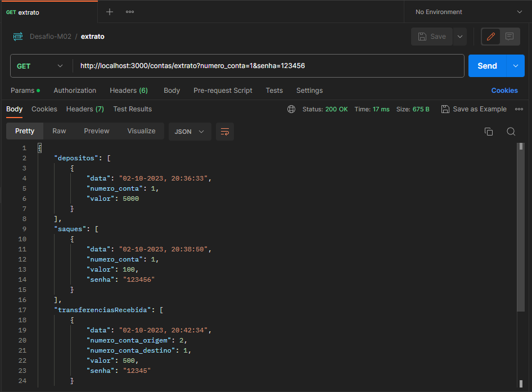Viewport: 532px width, 392px height.
Task: Open the Pre-request Script tab
Action: pyautogui.click(x=223, y=91)
